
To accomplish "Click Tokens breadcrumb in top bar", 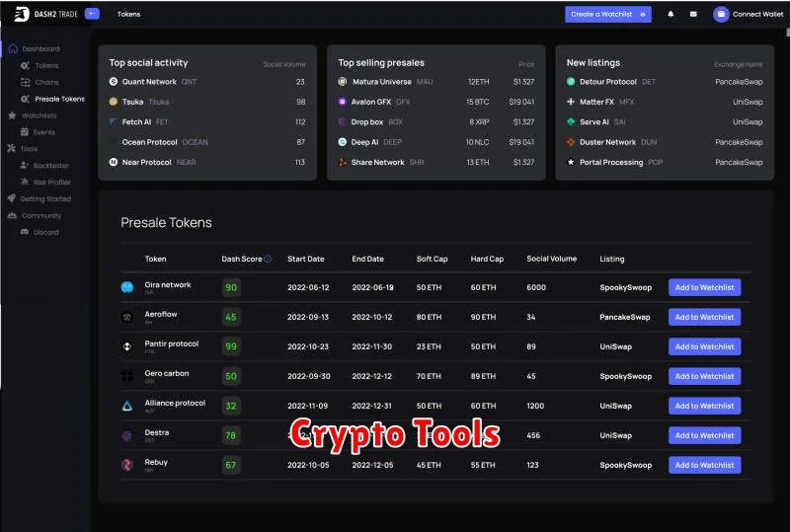I will coord(129,14).
